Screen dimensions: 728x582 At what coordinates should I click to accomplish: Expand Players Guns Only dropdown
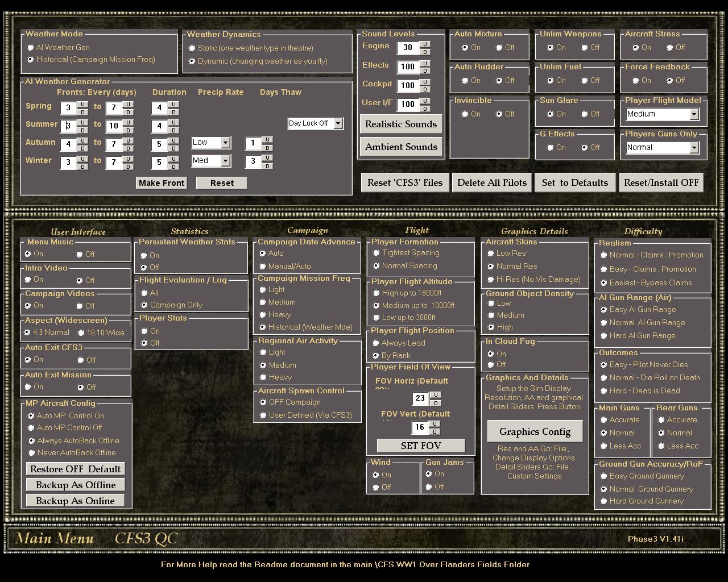[x=694, y=148]
